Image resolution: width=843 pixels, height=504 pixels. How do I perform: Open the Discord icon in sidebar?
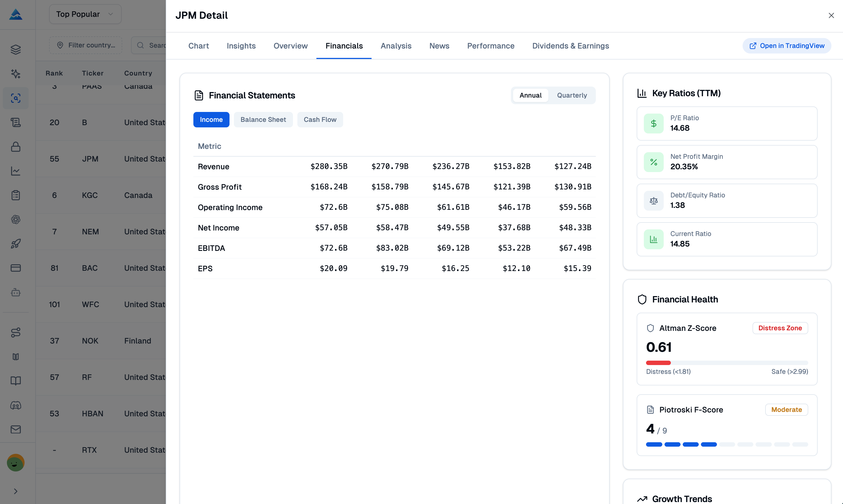[x=16, y=405]
